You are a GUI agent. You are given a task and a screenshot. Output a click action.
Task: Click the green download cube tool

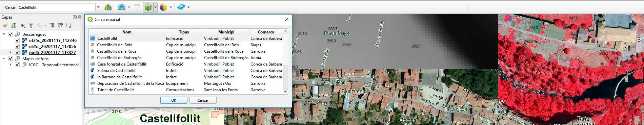[x=148, y=7]
